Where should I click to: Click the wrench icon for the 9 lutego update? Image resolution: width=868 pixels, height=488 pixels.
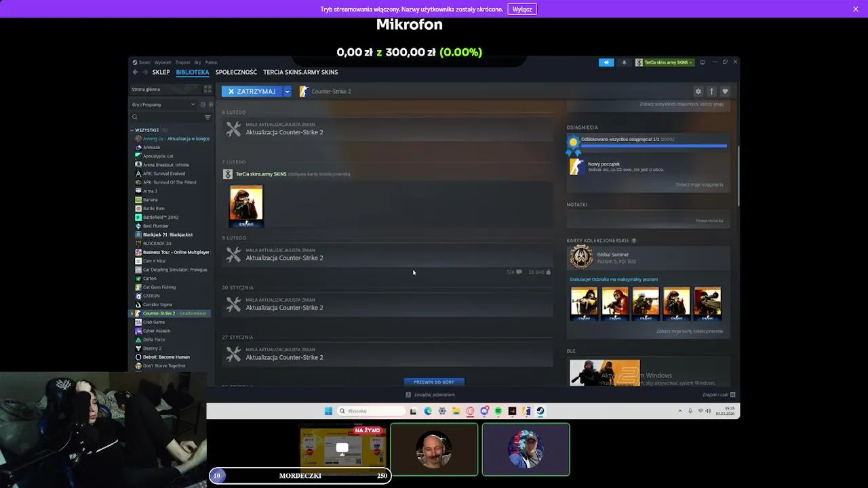[233, 129]
